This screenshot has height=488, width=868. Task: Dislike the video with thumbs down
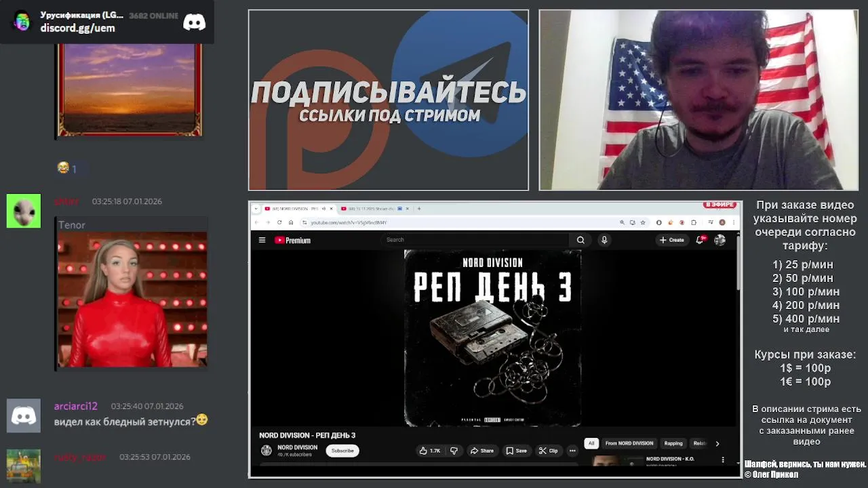(x=454, y=451)
